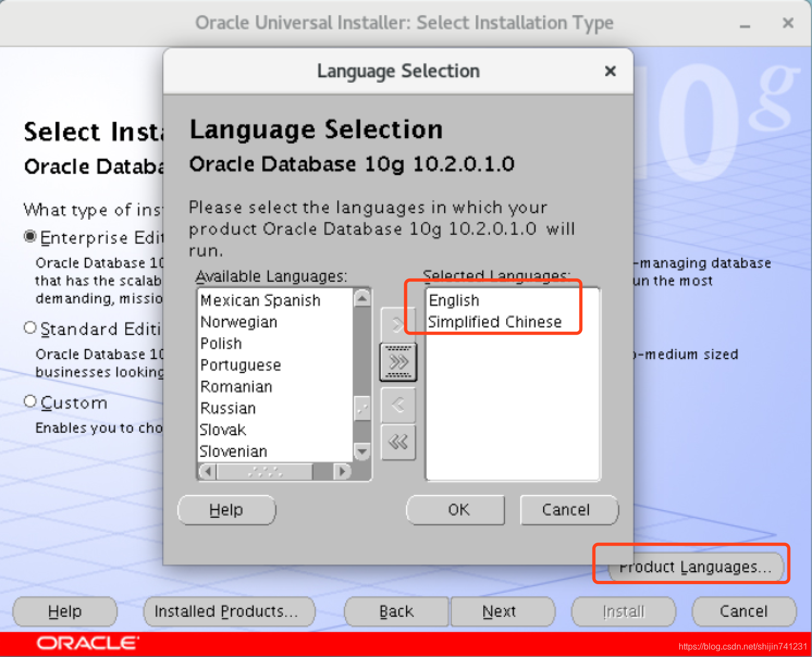
Task: Click the horizontal scrollbar thumb under available languages
Action: click(x=264, y=471)
